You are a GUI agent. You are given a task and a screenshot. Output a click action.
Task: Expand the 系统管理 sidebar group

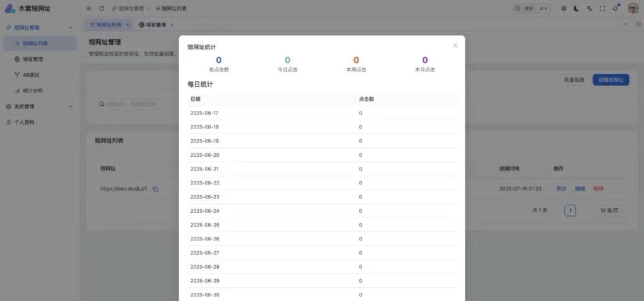point(40,106)
